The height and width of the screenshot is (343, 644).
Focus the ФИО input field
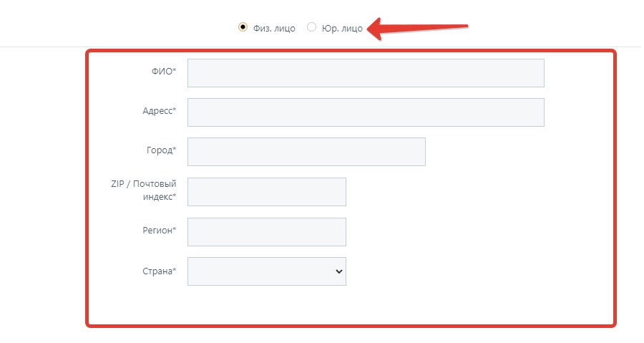click(x=366, y=73)
